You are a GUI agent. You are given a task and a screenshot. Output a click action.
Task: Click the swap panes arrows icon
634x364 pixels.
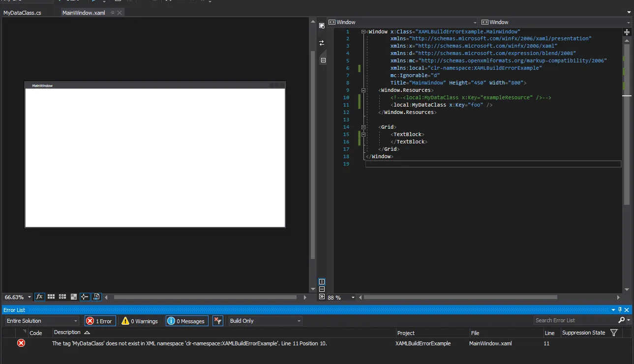322,43
